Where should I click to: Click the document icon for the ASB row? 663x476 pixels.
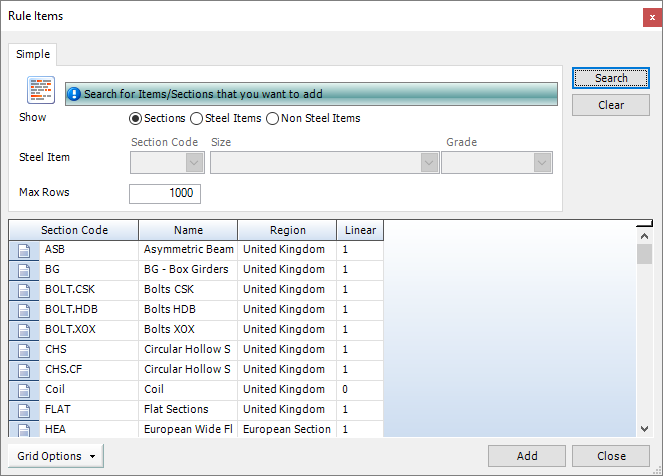(x=24, y=250)
